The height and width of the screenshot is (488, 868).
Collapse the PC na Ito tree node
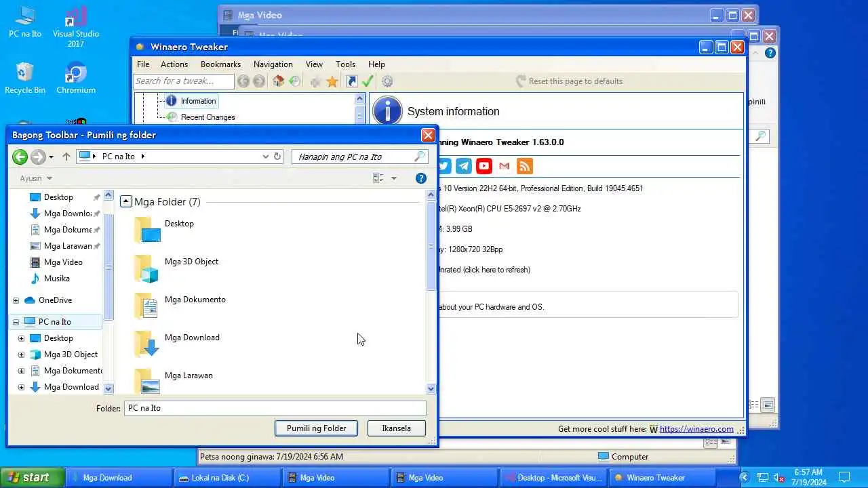coord(16,322)
